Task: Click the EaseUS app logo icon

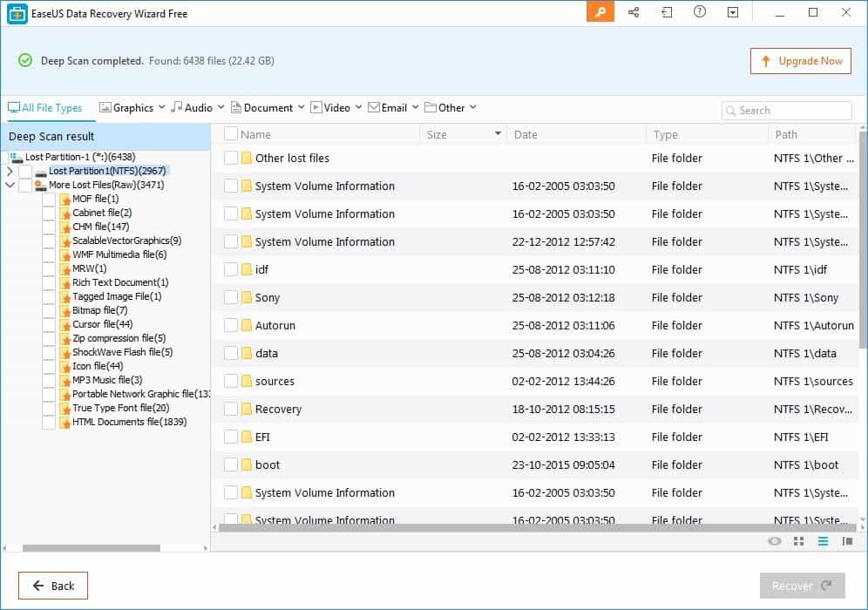Action: coord(17,14)
